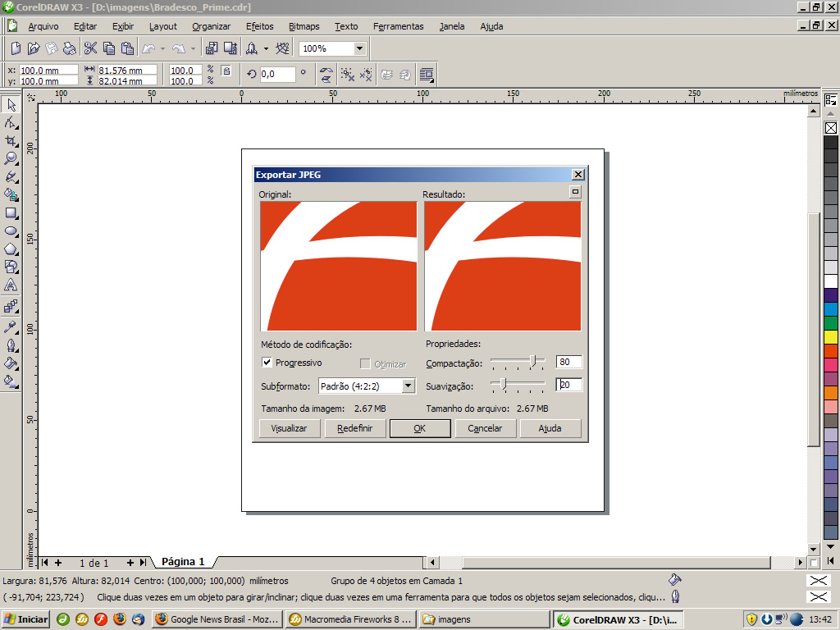The height and width of the screenshot is (630, 840).
Task: Choose the no-color X swatch
Action: point(831,128)
